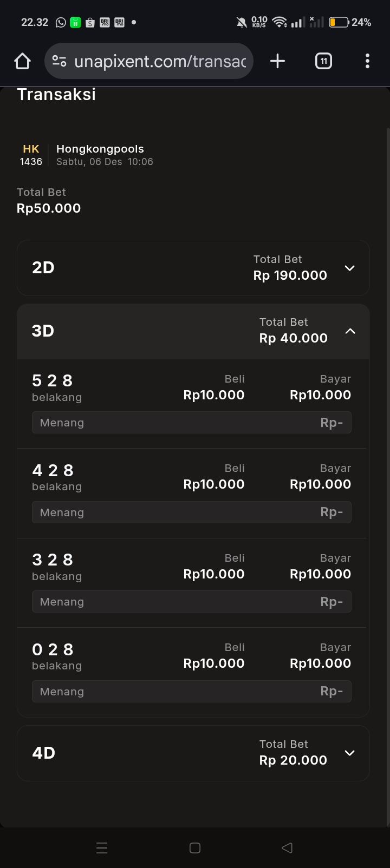390x868 pixels.
Task: Tap the unapixent.com address bar URL
Action: pyautogui.click(x=160, y=61)
